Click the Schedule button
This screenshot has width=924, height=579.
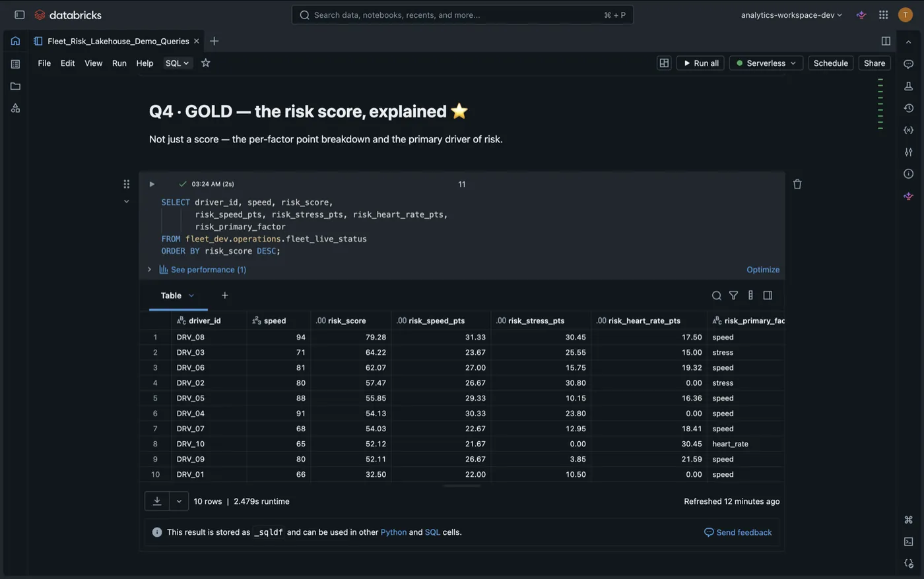point(830,63)
